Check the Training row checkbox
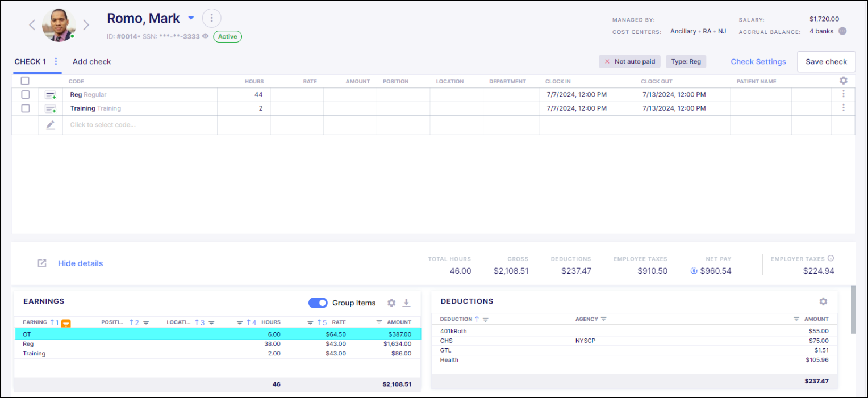This screenshot has height=398, width=868. (x=25, y=108)
